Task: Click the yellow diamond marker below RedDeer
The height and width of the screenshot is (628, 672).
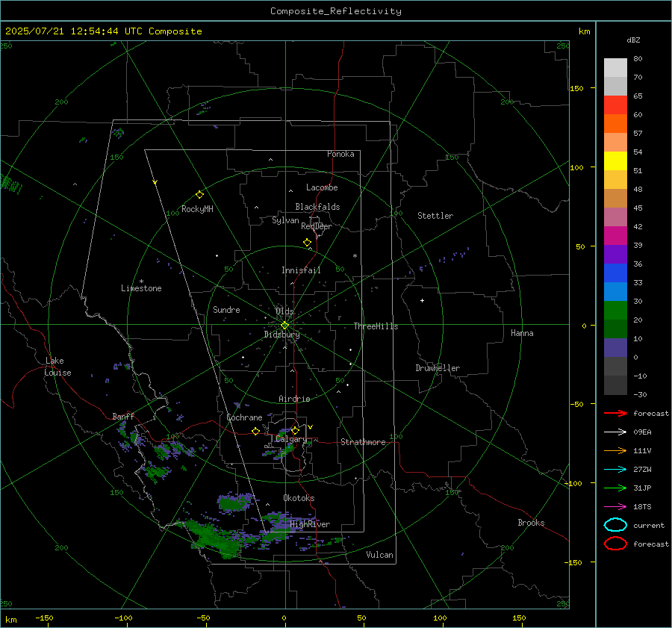Action: (307, 243)
